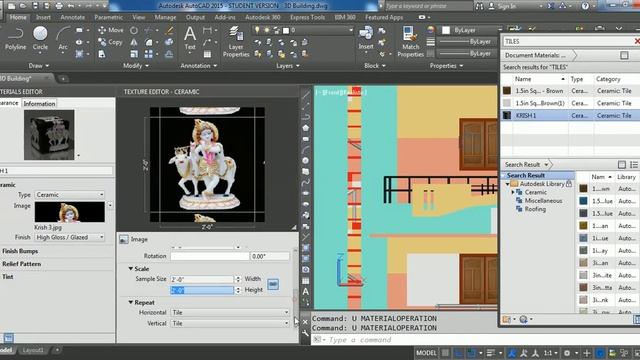Screen dimensions: 640x360
Task: Click the Mirror tool icon
Action: tap(134, 42)
